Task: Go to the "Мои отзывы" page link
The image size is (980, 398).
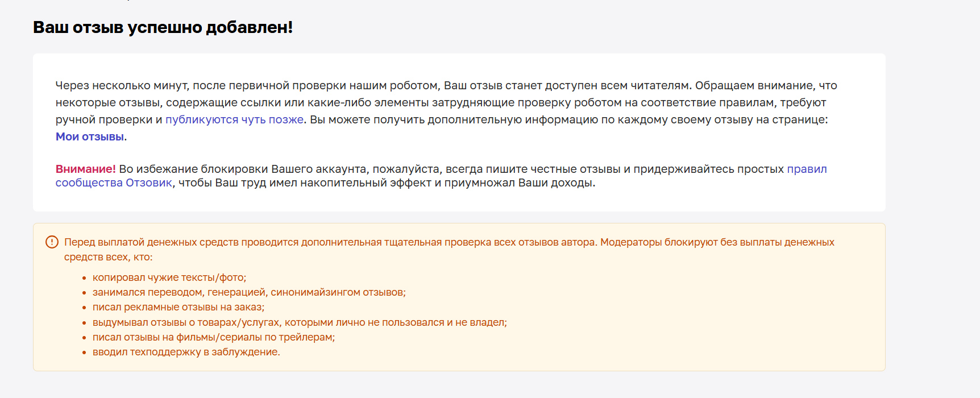Action: [x=90, y=136]
